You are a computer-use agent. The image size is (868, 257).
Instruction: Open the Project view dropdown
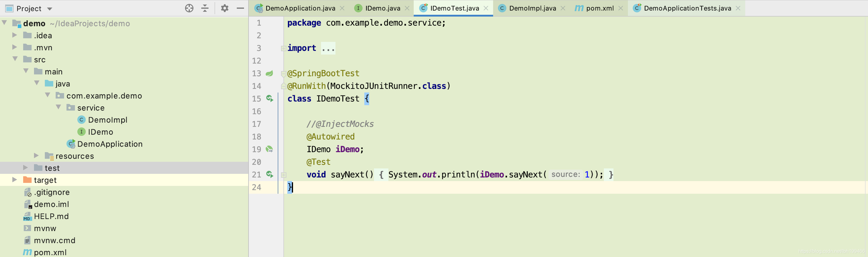click(x=50, y=9)
